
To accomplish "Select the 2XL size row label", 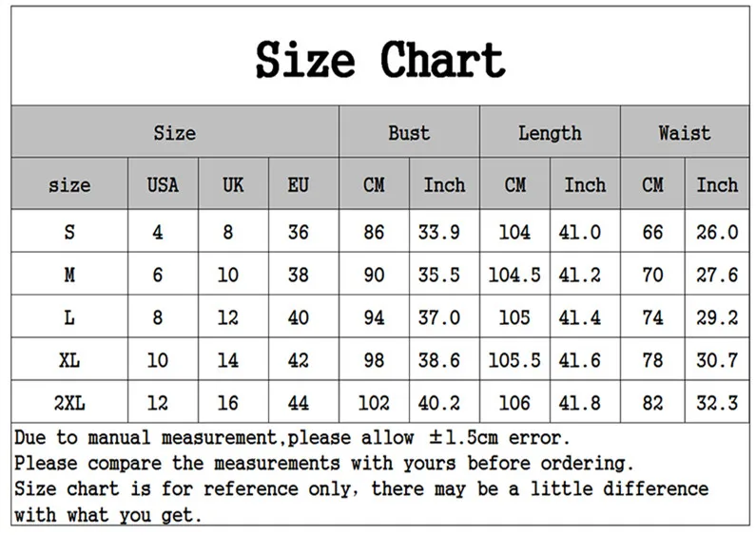I will coord(68,404).
